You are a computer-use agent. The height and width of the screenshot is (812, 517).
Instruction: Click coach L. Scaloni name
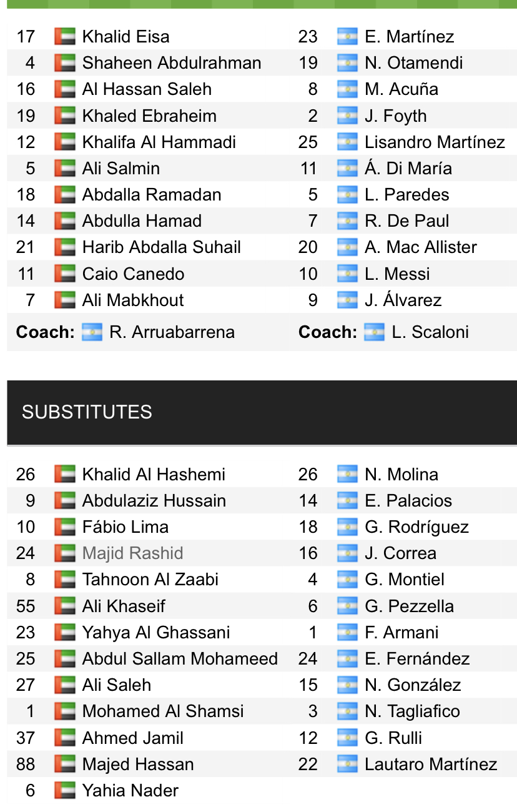point(430,332)
